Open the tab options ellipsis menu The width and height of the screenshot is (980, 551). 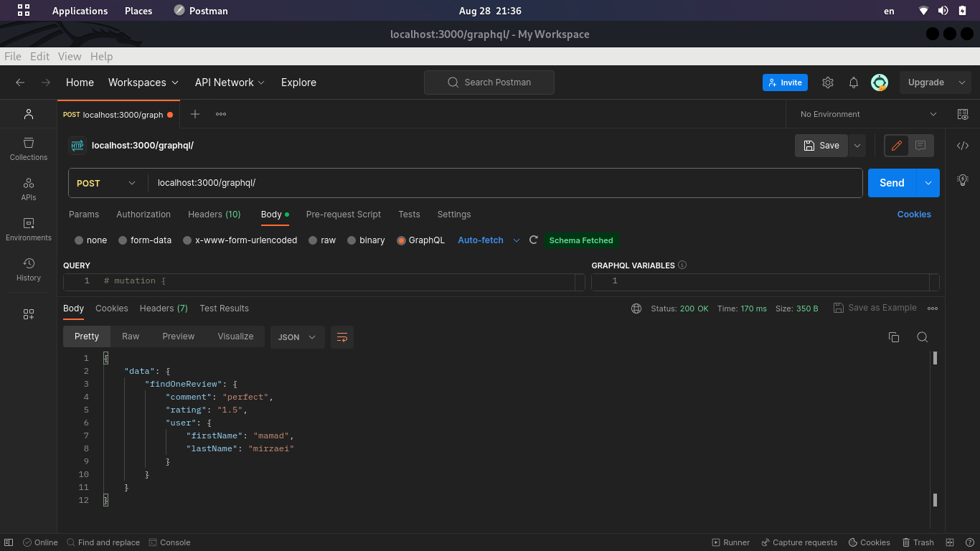click(x=221, y=114)
